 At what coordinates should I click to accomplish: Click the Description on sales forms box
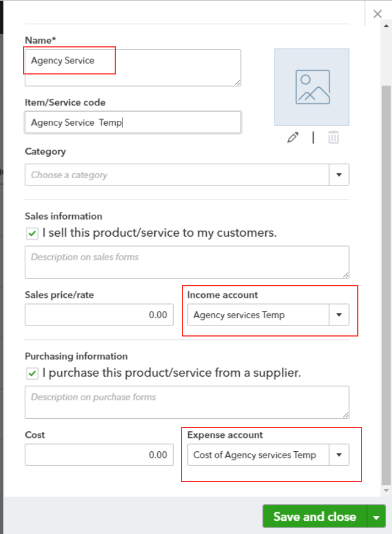[187, 262]
